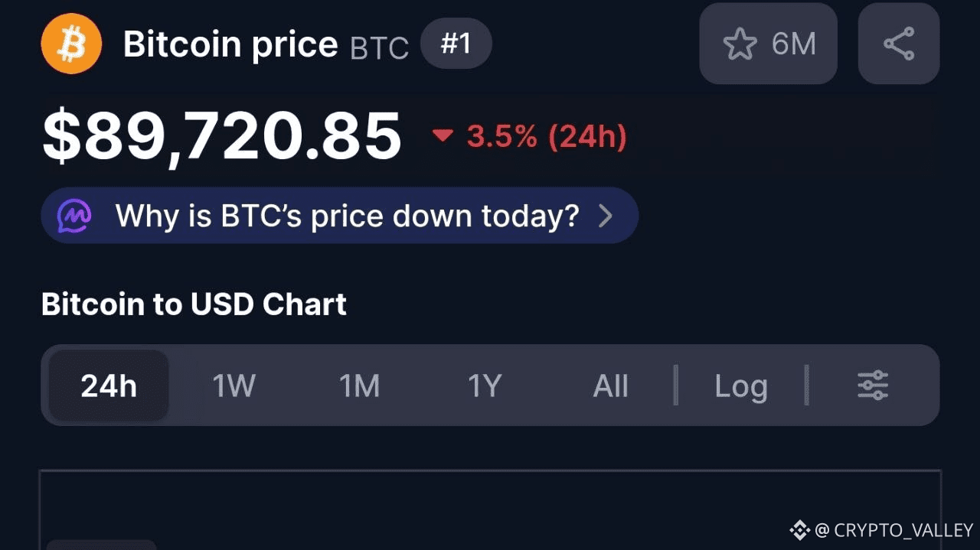Switch chart to 1W range
980x550 pixels.
coord(234,386)
